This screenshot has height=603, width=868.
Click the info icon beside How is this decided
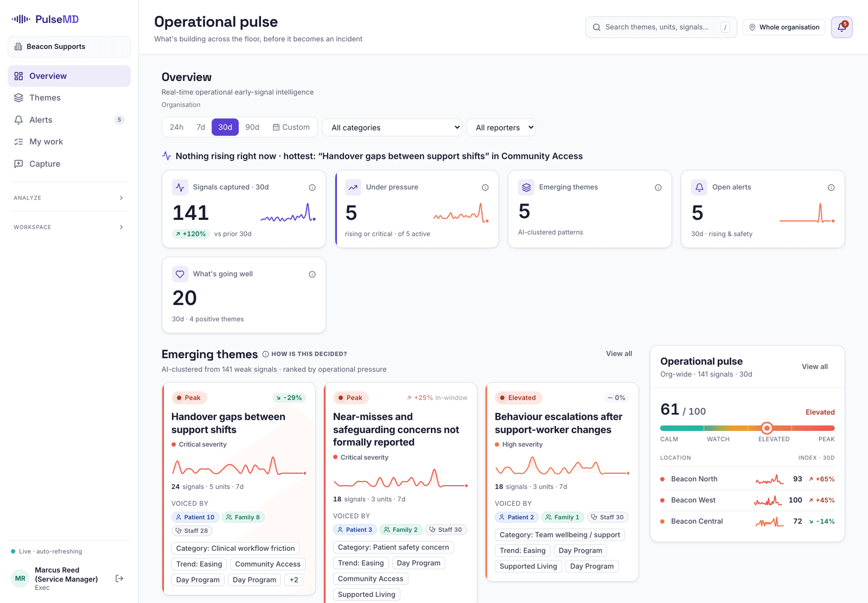point(266,354)
